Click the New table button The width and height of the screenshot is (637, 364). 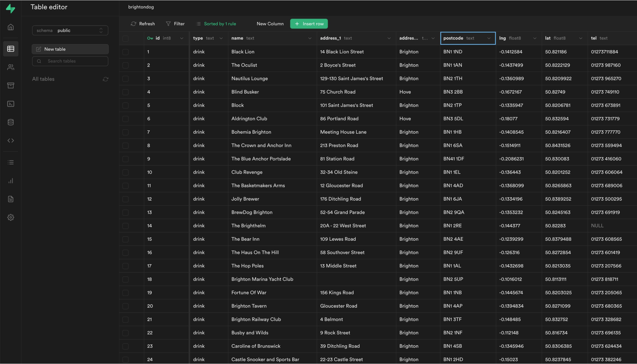70,49
